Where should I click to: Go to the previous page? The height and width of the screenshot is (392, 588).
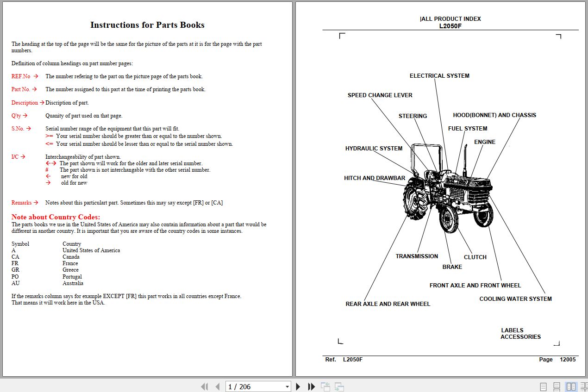(x=217, y=386)
